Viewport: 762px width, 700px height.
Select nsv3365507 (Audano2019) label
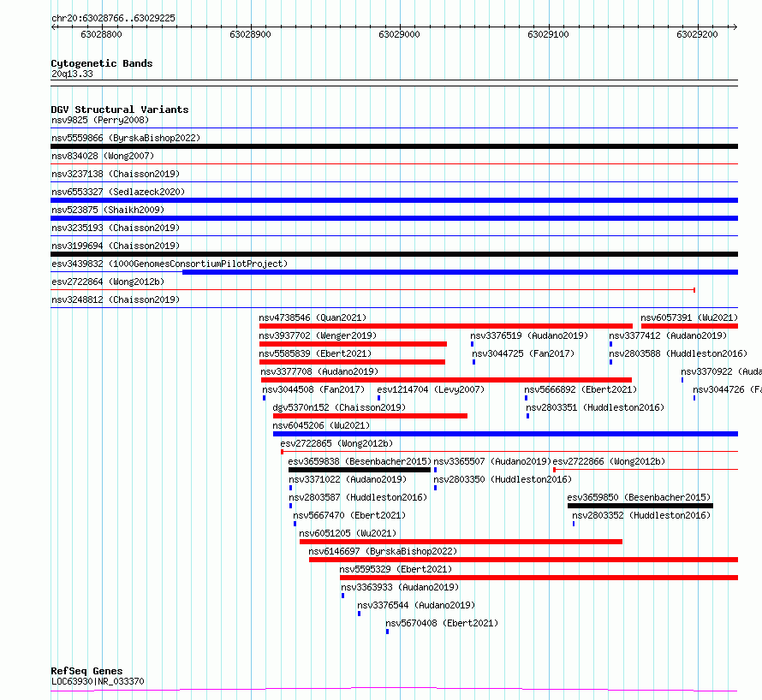tap(492, 461)
